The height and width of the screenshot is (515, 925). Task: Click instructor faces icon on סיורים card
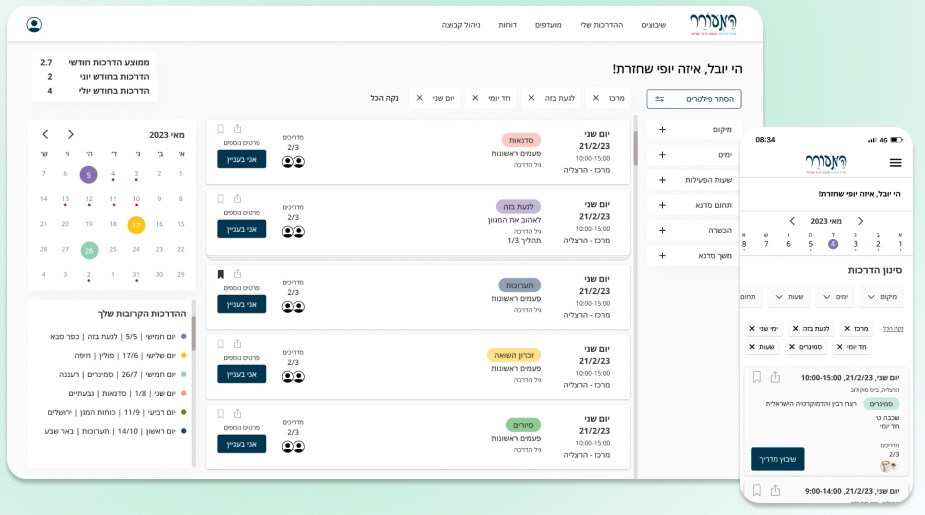[x=293, y=447]
